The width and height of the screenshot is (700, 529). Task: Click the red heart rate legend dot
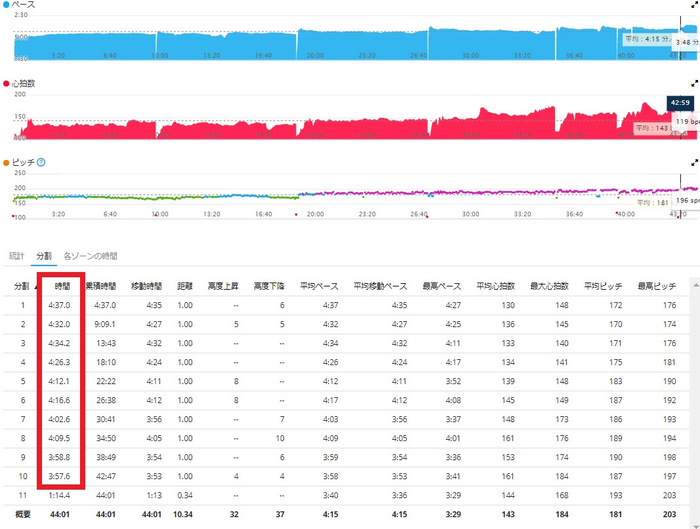6,83
